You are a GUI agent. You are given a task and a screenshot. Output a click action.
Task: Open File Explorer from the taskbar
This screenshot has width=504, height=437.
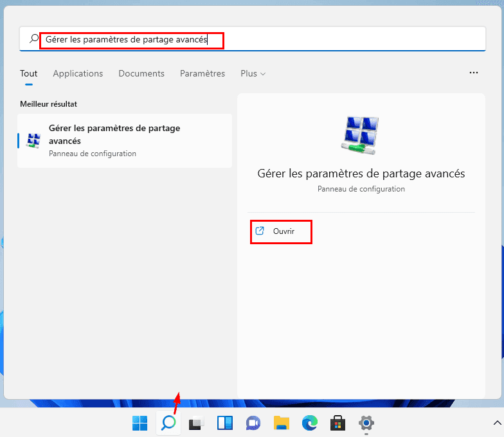[x=282, y=423]
